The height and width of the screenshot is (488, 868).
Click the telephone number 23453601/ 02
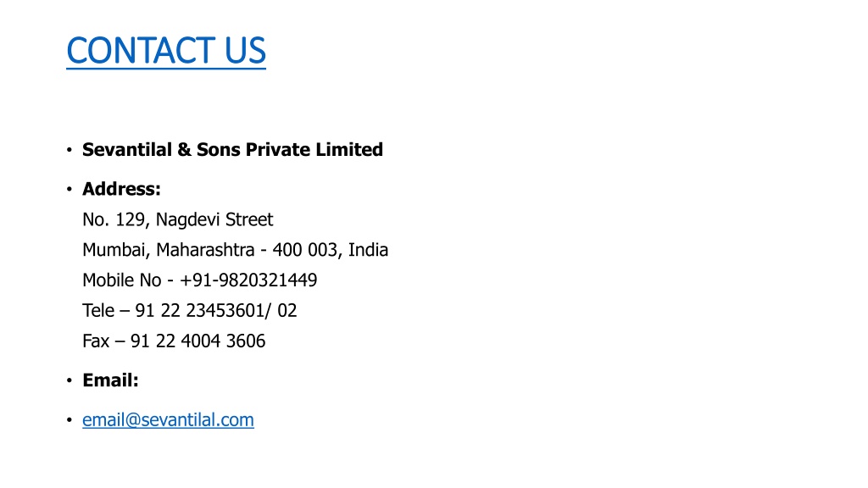pyautogui.click(x=242, y=311)
